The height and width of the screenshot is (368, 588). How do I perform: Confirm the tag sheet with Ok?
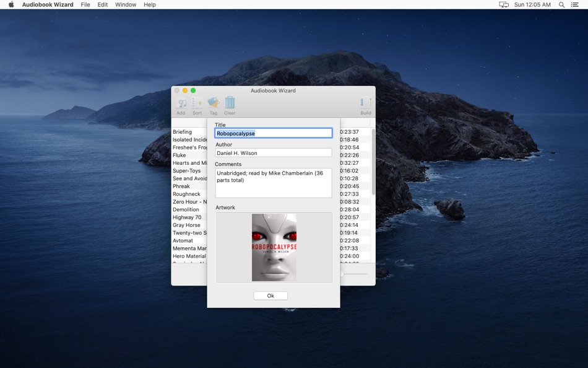pos(270,296)
